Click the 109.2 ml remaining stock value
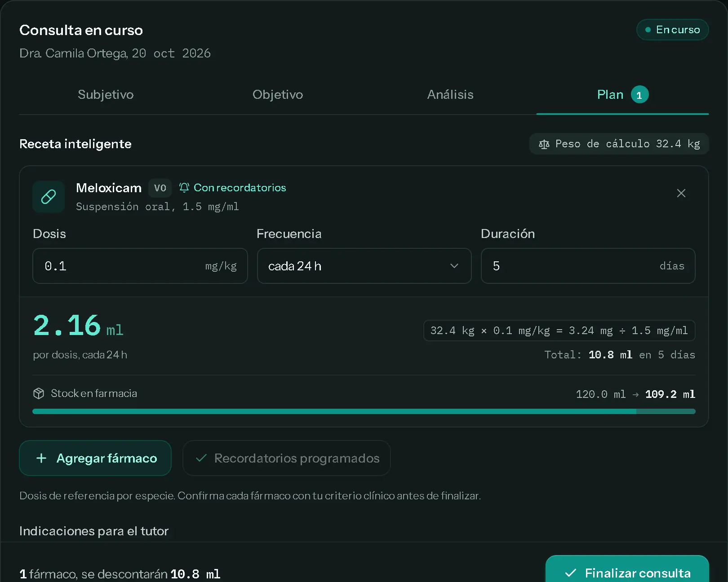This screenshot has width=728, height=582. 670,394
